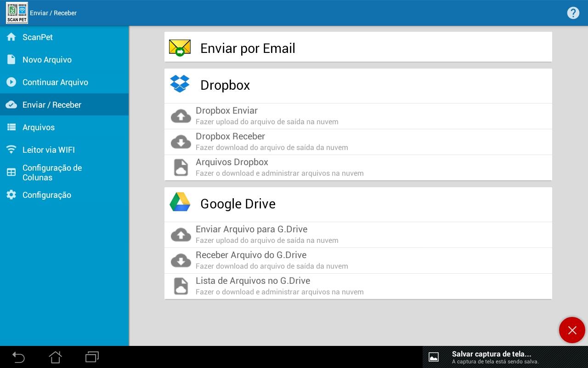The width and height of the screenshot is (588, 368).
Task: Click the yellow envelope email icon
Action: pos(180,48)
